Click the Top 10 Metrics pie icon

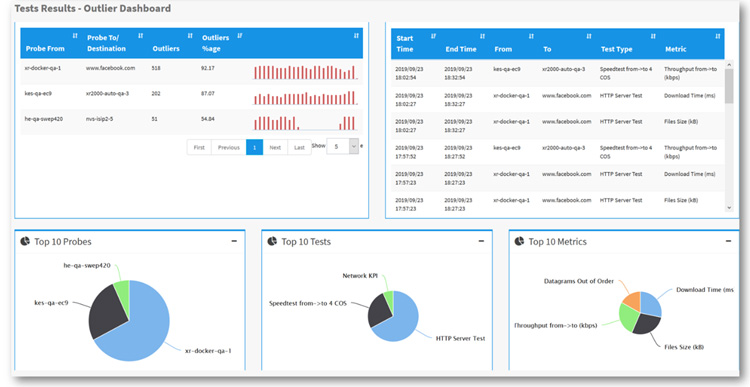pos(519,242)
